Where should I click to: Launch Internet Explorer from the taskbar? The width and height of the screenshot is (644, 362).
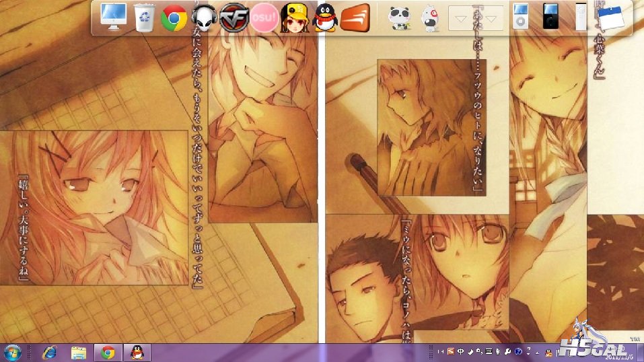click(x=49, y=353)
